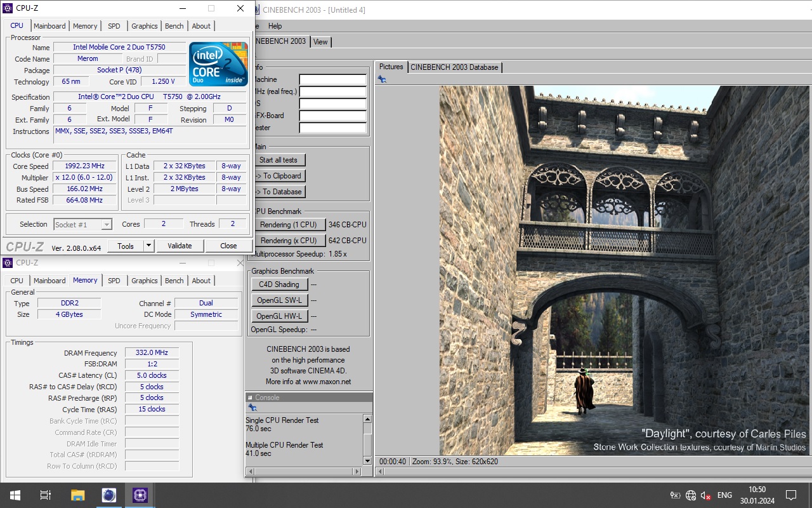The height and width of the screenshot is (508, 812).
Task: Click the Core Speed value 1992.23 MHz
Action: [84, 166]
